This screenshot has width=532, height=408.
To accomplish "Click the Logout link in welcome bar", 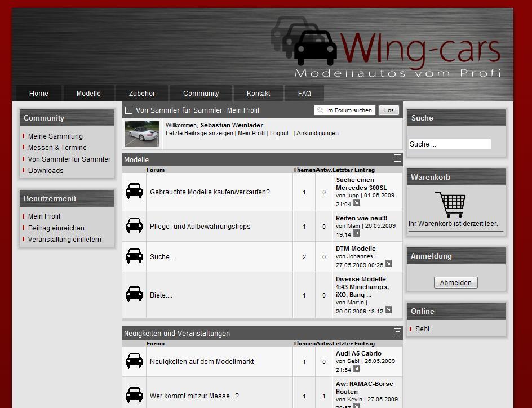I will pos(279,134).
